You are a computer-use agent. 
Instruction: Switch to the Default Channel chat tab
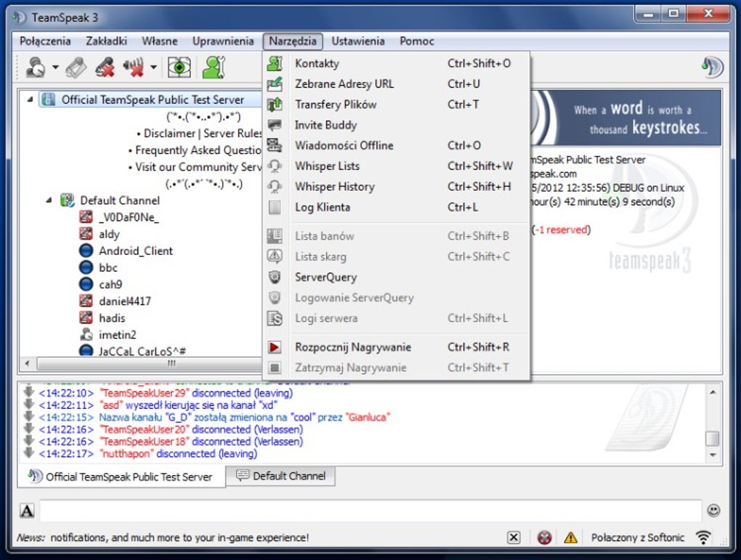280,476
